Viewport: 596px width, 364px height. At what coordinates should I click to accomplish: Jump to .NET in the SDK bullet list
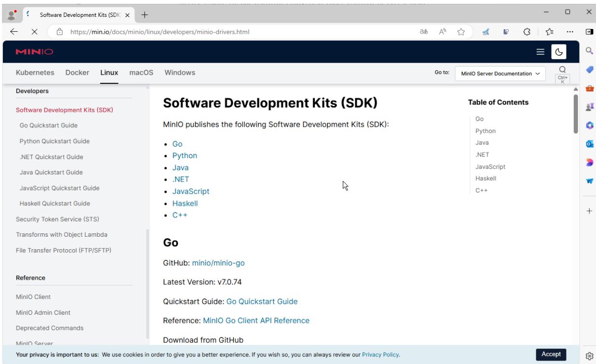pyautogui.click(x=181, y=179)
